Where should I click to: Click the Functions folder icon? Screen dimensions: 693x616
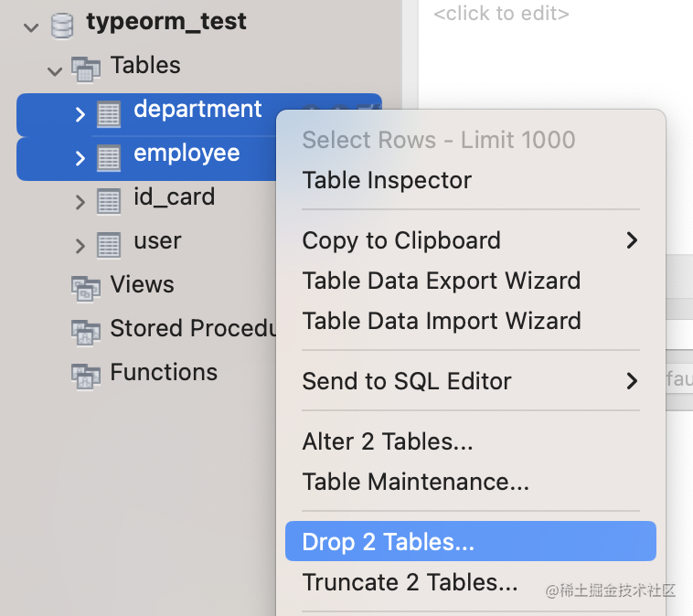(86, 375)
